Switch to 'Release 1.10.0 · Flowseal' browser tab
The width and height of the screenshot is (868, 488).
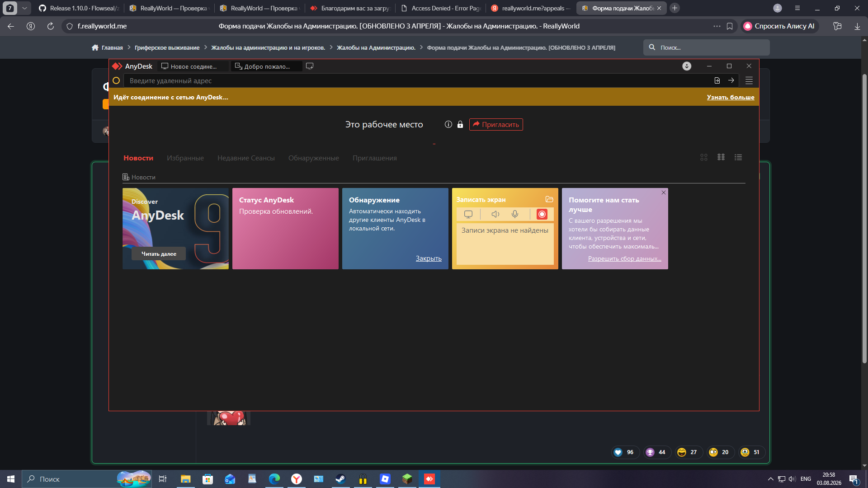point(79,8)
